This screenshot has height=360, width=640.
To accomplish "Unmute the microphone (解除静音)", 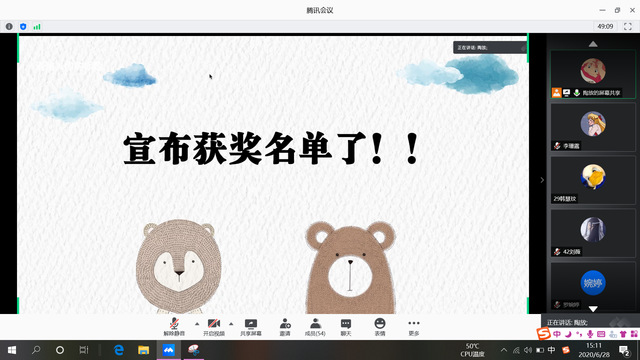I will tap(174, 327).
